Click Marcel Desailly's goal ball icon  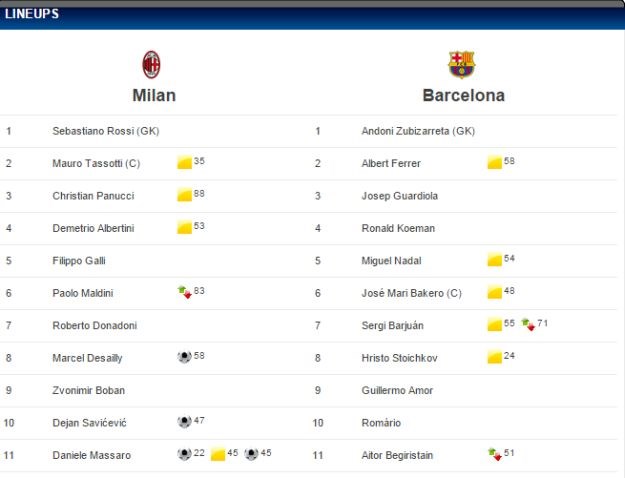[185, 356]
